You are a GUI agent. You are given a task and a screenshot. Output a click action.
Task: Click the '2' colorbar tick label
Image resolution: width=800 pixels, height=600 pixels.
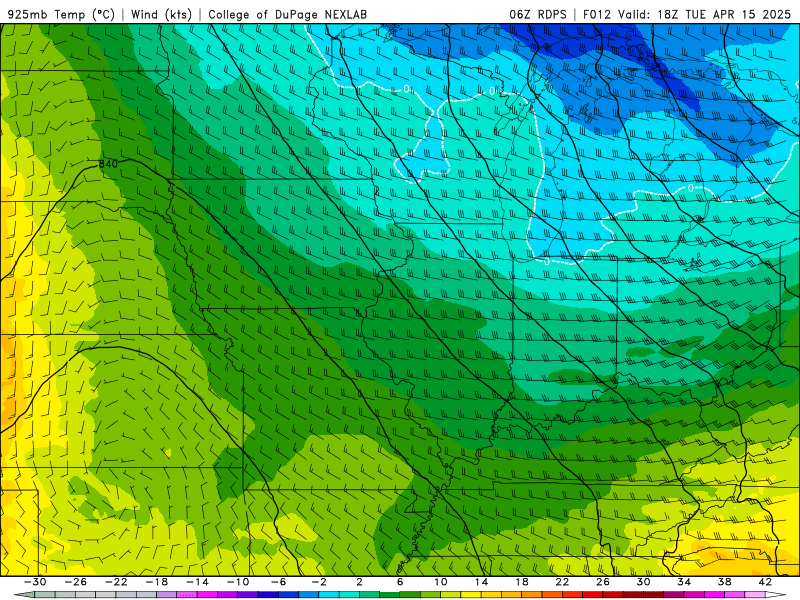tap(359, 582)
